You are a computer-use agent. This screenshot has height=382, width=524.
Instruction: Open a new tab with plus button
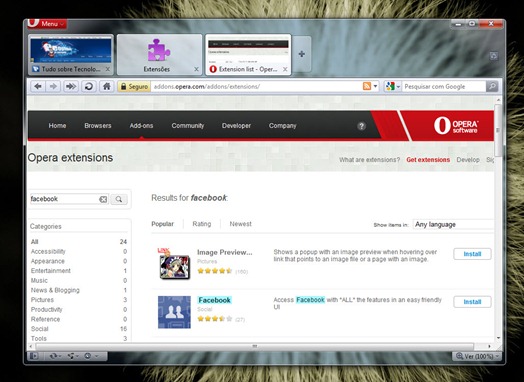point(302,54)
